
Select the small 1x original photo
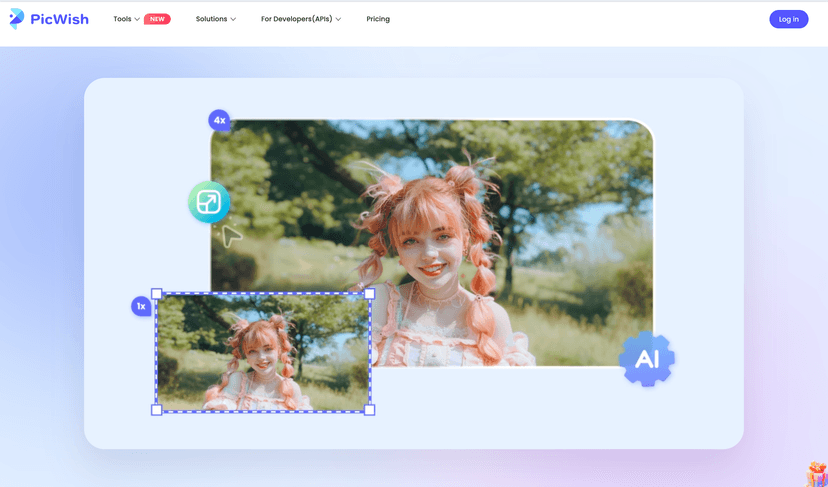tap(263, 352)
